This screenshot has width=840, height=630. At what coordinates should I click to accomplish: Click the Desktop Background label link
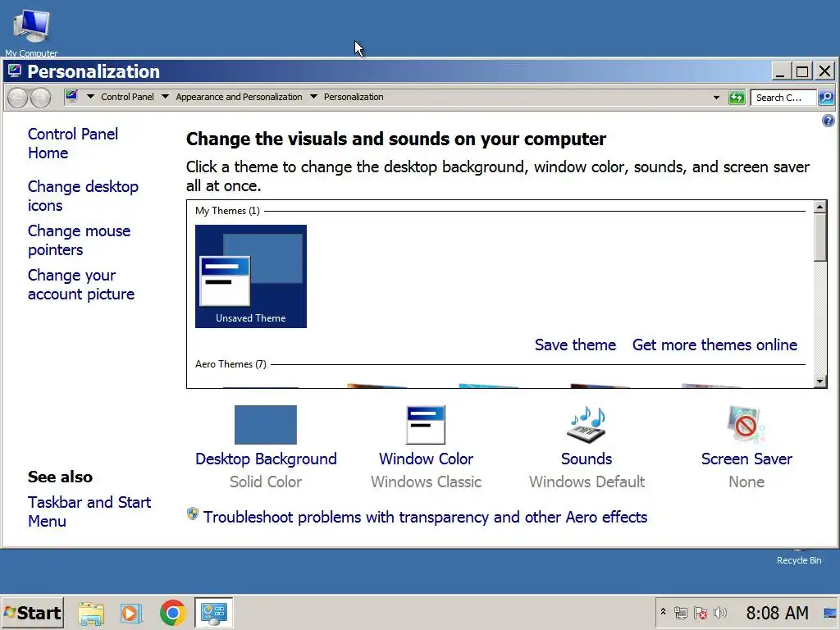[x=266, y=459]
